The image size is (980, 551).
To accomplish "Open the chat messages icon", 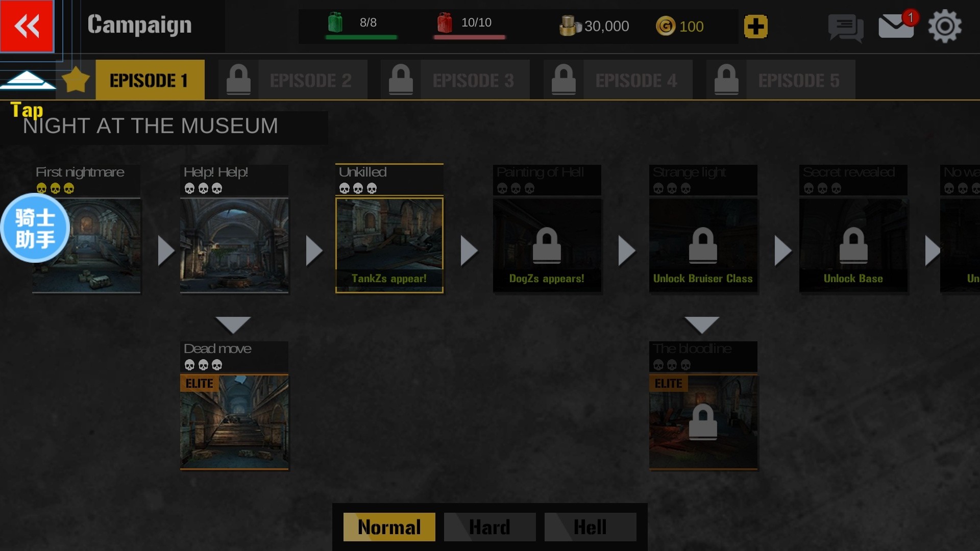I will tap(846, 28).
